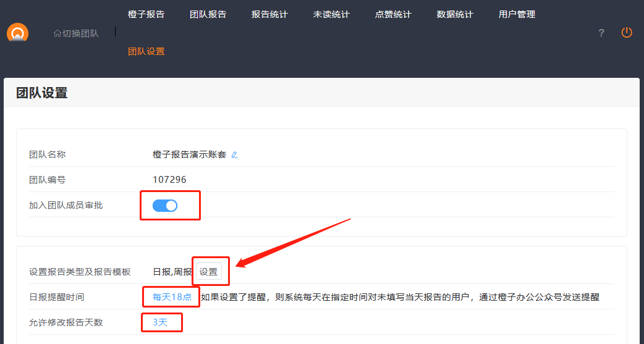Screen dimensions: 644x344
Task: Click the orange app logo
Action: [x=17, y=33]
